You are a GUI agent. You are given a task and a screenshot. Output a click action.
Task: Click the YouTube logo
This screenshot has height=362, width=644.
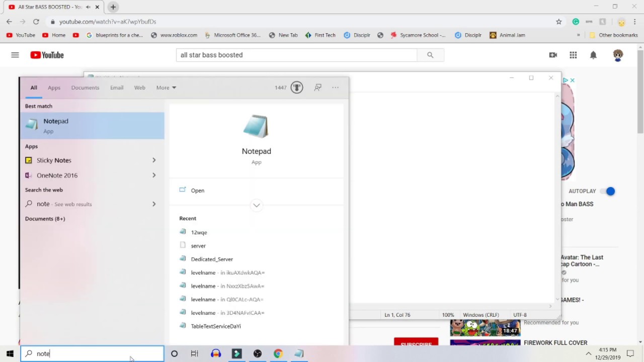click(x=47, y=55)
